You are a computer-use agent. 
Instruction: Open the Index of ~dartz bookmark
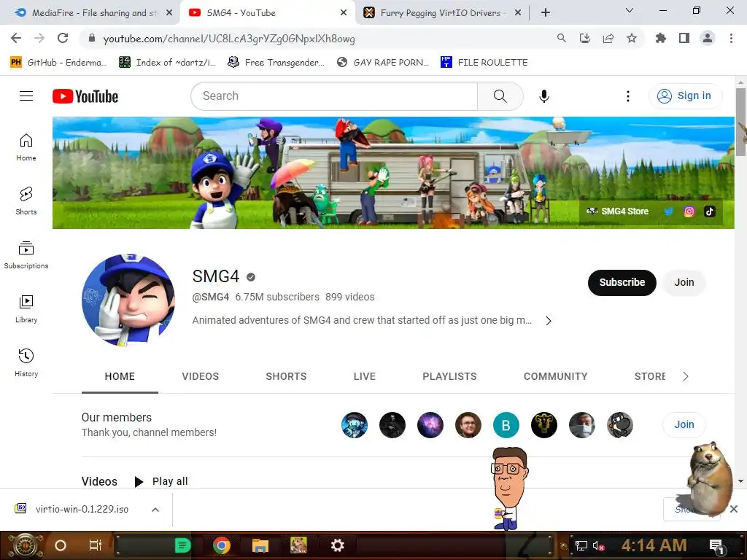(x=168, y=63)
